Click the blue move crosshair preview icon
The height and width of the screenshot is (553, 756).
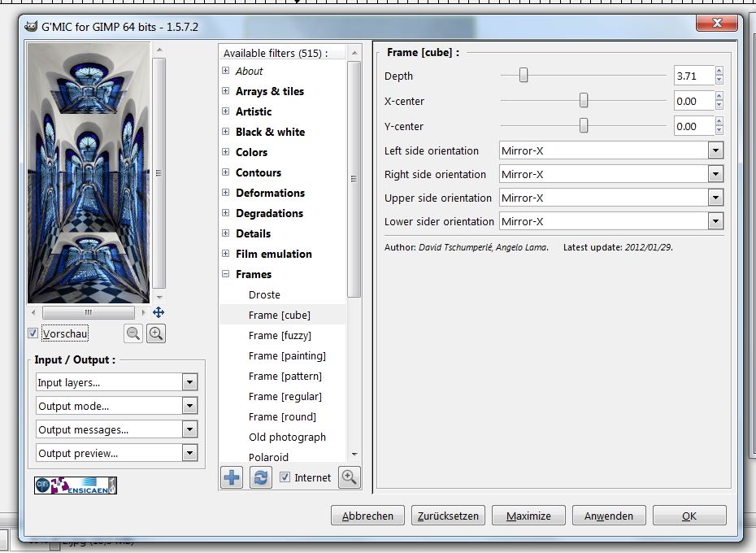pos(159,312)
